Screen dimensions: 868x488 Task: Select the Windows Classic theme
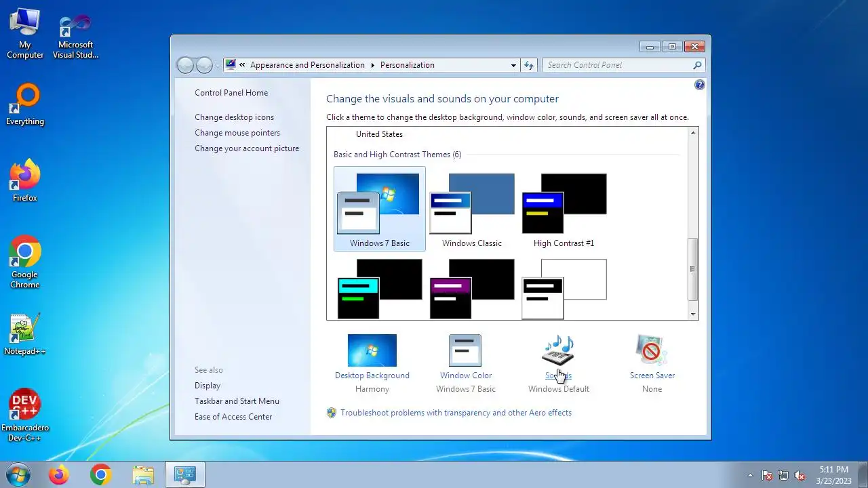472,209
